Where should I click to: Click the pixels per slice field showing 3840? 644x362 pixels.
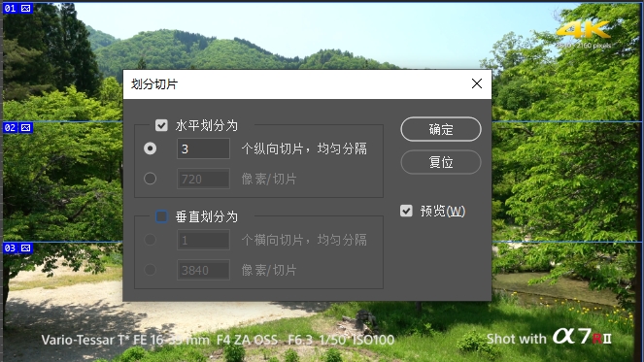coord(203,270)
